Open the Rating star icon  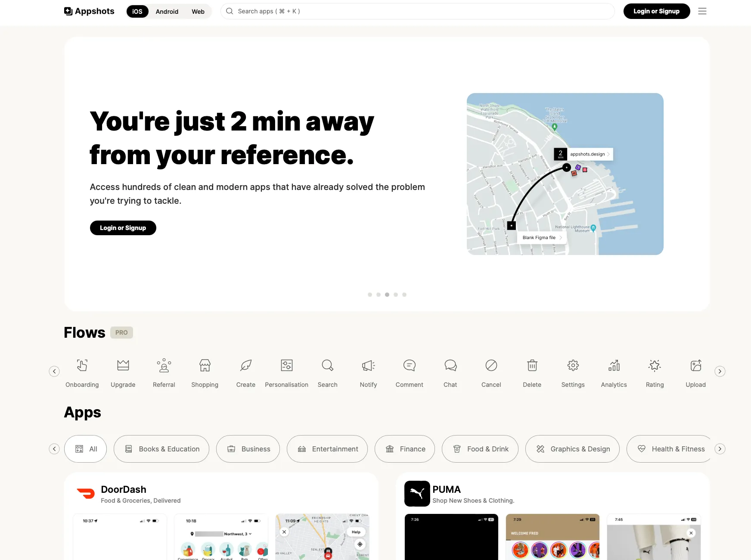[655, 365]
